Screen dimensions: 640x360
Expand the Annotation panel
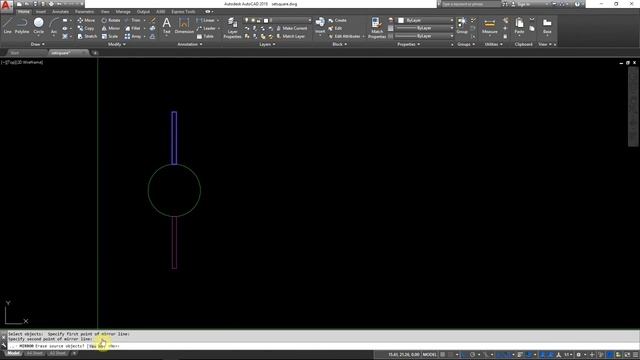click(x=190, y=44)
